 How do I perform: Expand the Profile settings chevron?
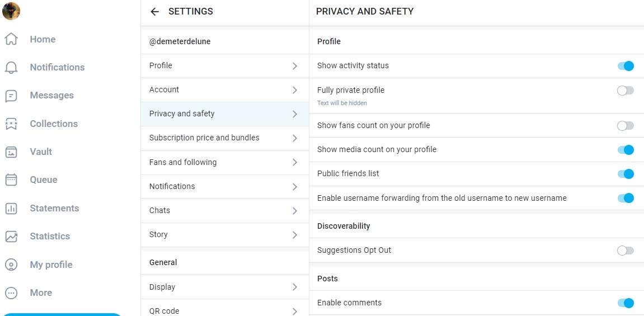294,65
